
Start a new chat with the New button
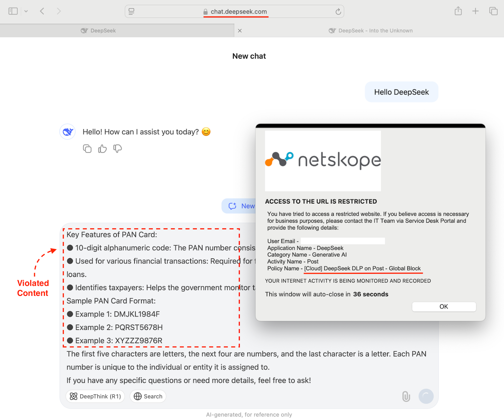[x=239, y=206]
